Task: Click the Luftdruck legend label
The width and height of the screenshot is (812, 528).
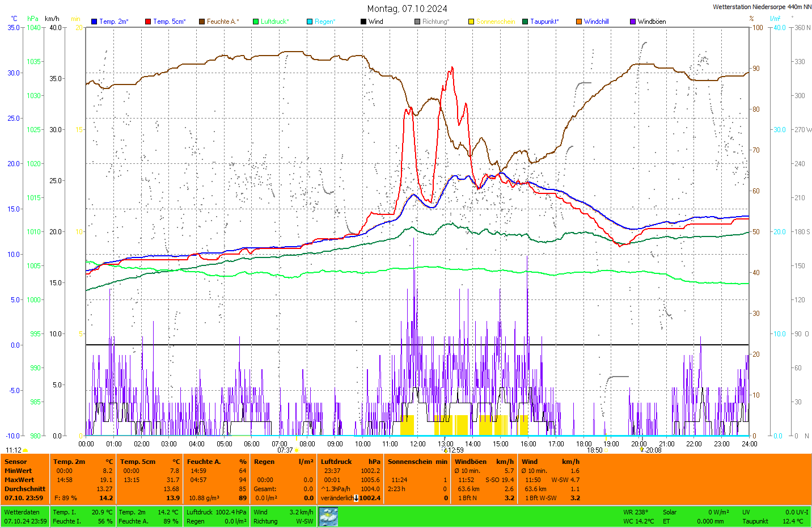Action: pos(274,22)
